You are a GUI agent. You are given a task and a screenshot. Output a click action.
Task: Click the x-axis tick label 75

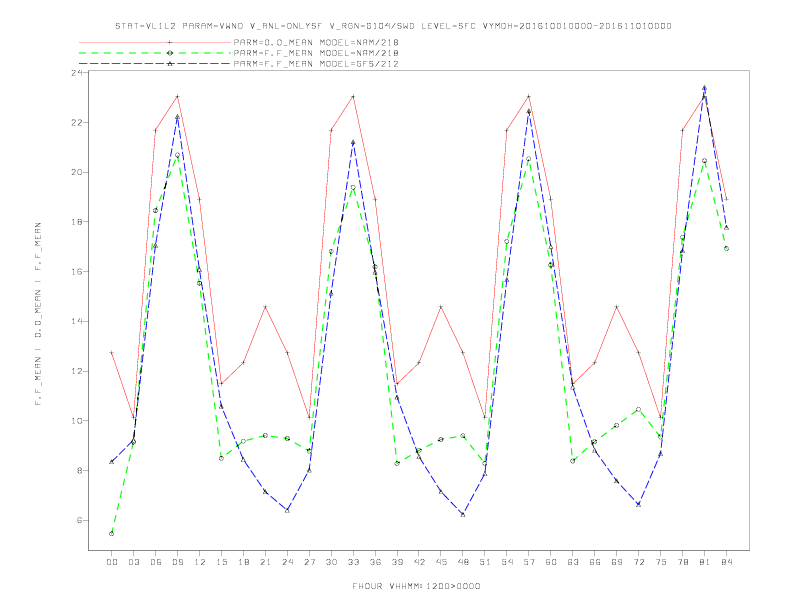(x=661, y=562)
